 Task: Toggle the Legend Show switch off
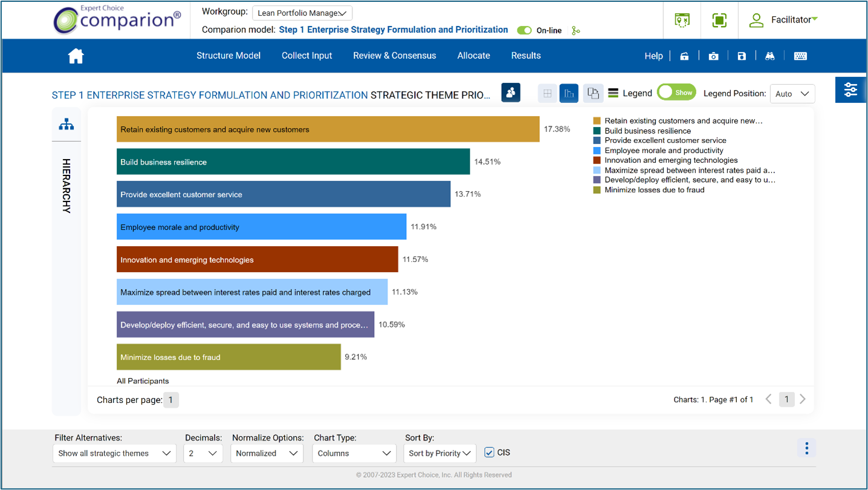(676, 92)
